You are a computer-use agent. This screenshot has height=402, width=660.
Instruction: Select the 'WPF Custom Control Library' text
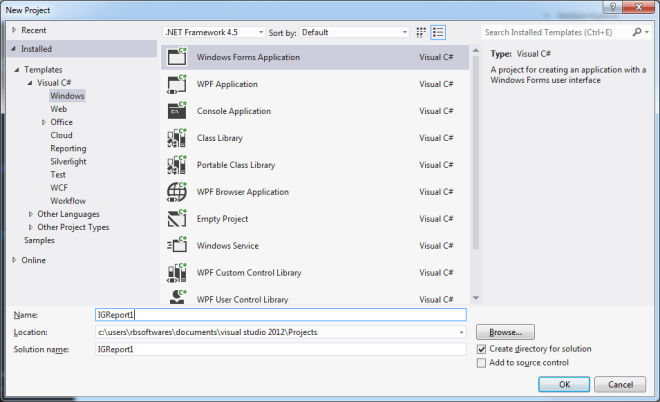click(249, 273)
